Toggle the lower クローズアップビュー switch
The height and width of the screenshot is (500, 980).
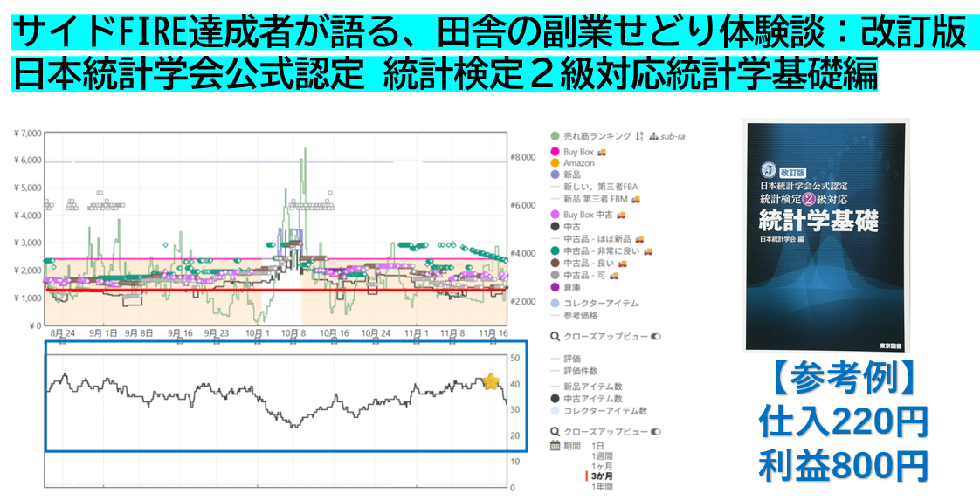click(655, 431)
